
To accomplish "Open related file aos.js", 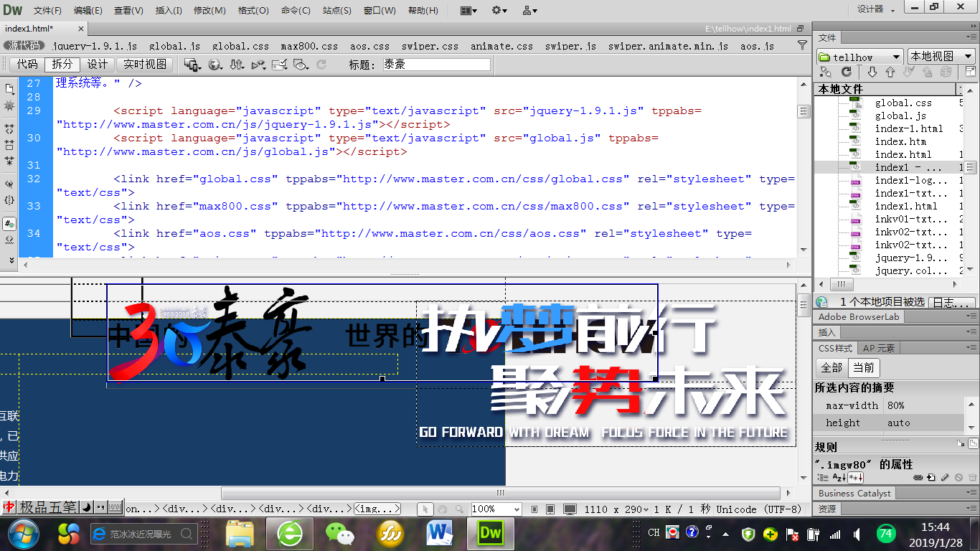I will click(757, 46).
